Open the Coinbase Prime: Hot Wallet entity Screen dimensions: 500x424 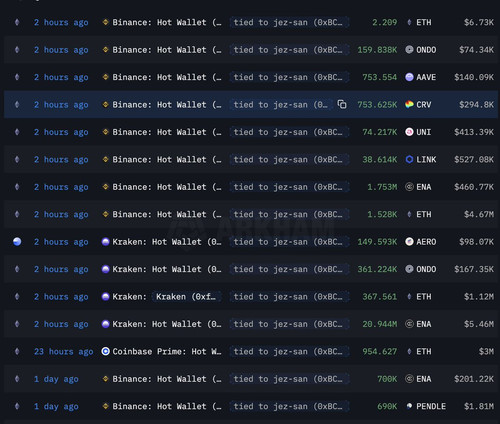[167, 351]
